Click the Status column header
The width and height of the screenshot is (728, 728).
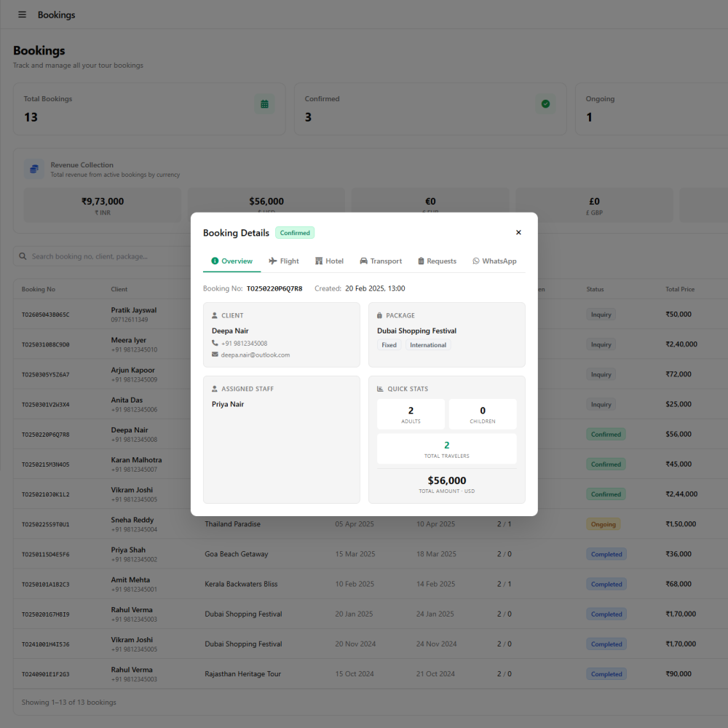pos(595,289)
